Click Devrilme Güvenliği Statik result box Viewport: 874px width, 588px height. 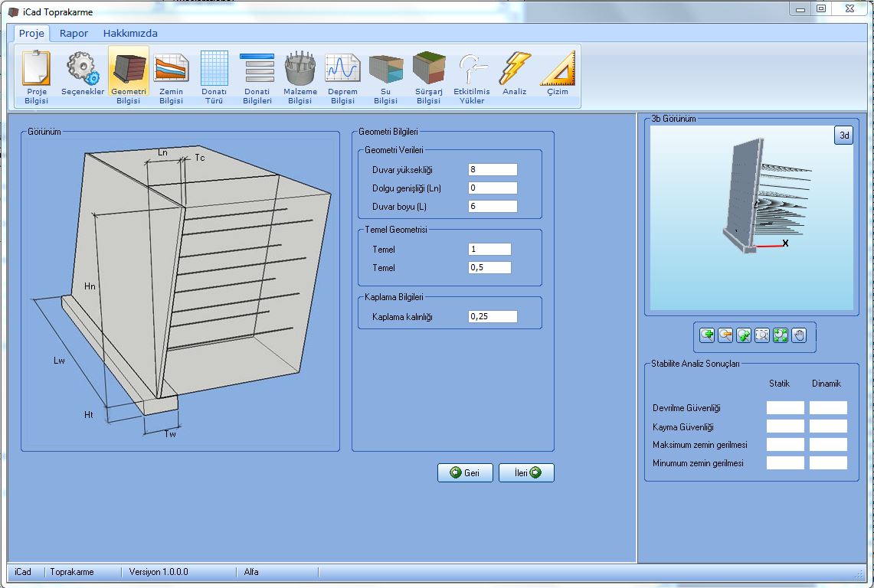(x=785, y=407)
